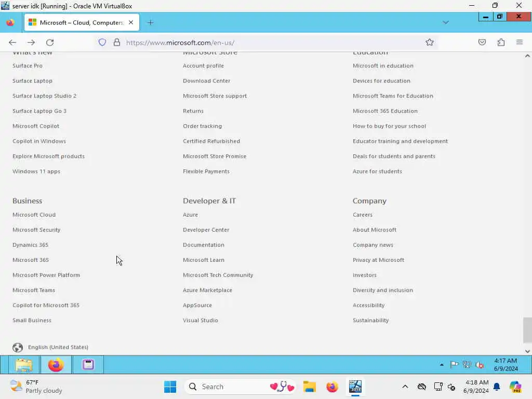This screenshot has height=399, width=532.
Task: Open host File Explorer taskbar icon
Action: tap(310, 387)
